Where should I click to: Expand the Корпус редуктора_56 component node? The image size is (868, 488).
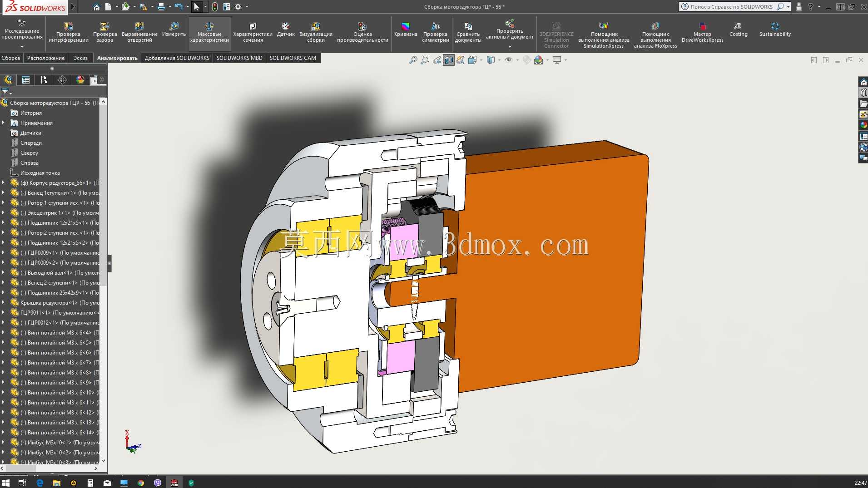point(4,182)
